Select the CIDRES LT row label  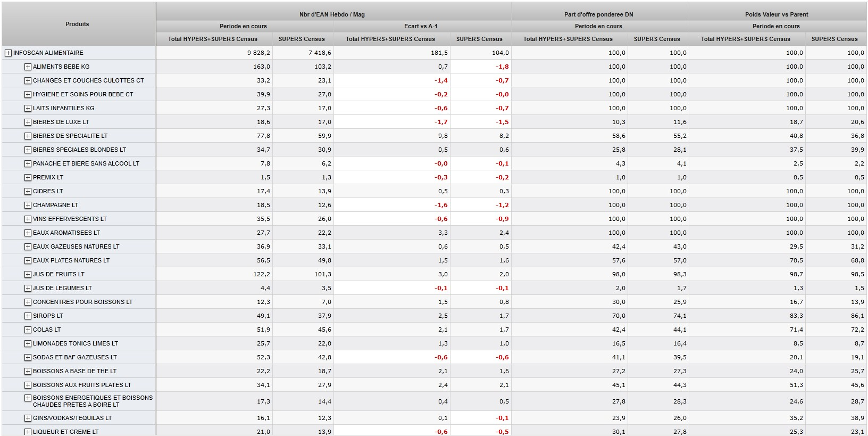48,191
